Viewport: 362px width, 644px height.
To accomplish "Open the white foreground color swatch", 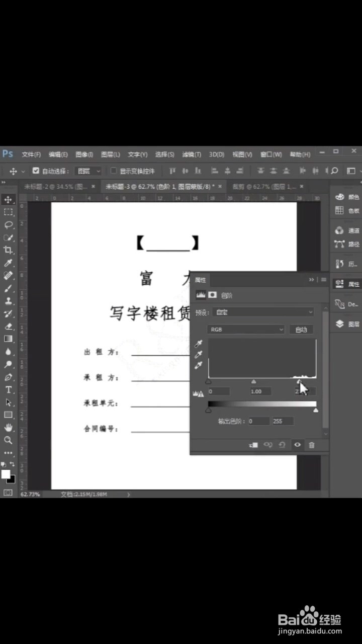I will tap(6, 474).
